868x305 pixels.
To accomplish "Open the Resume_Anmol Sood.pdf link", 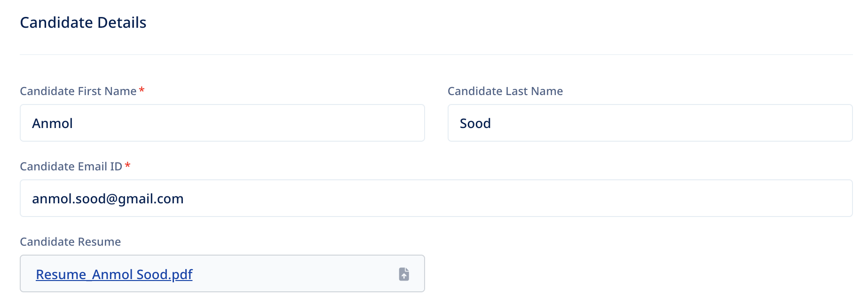I will coord(114,274).
